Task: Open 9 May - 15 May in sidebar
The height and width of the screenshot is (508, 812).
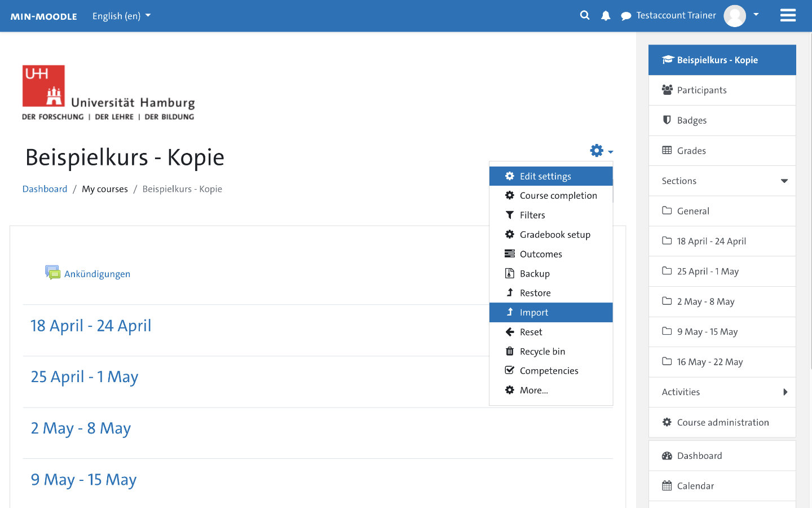Action: pos(722,332)
